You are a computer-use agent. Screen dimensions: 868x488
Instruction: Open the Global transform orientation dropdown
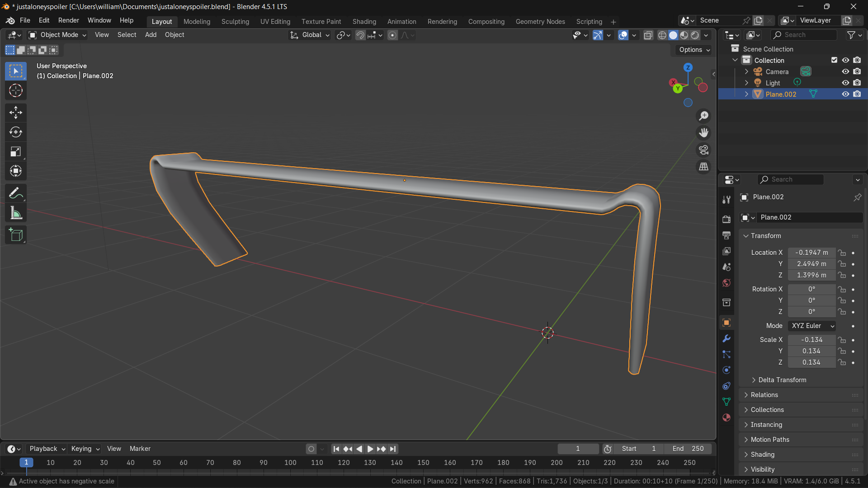310,35
